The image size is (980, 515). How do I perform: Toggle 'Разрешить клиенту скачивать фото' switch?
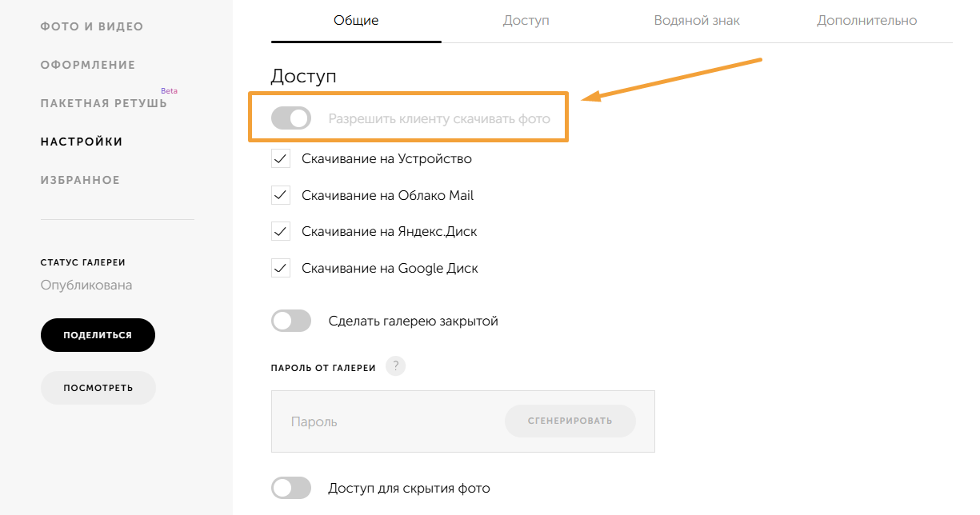pyautogui.click(x=291, y=118)
